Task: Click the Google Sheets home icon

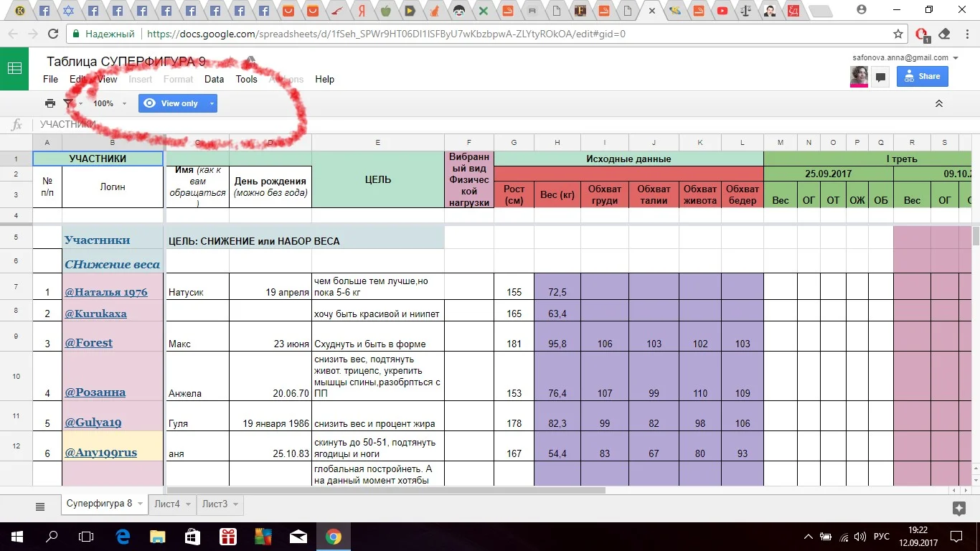Action: tap(14, 69)
